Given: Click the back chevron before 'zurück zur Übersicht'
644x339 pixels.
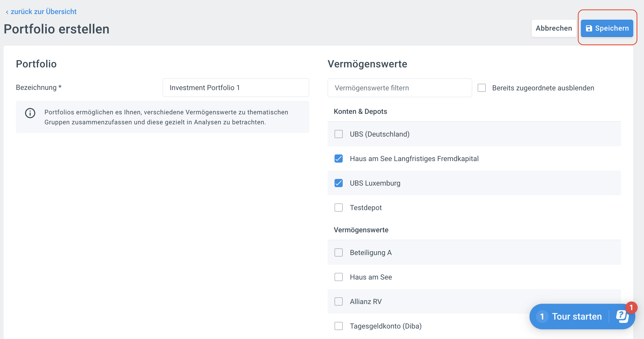Looking at the screenshot, I should pos(7,11).
